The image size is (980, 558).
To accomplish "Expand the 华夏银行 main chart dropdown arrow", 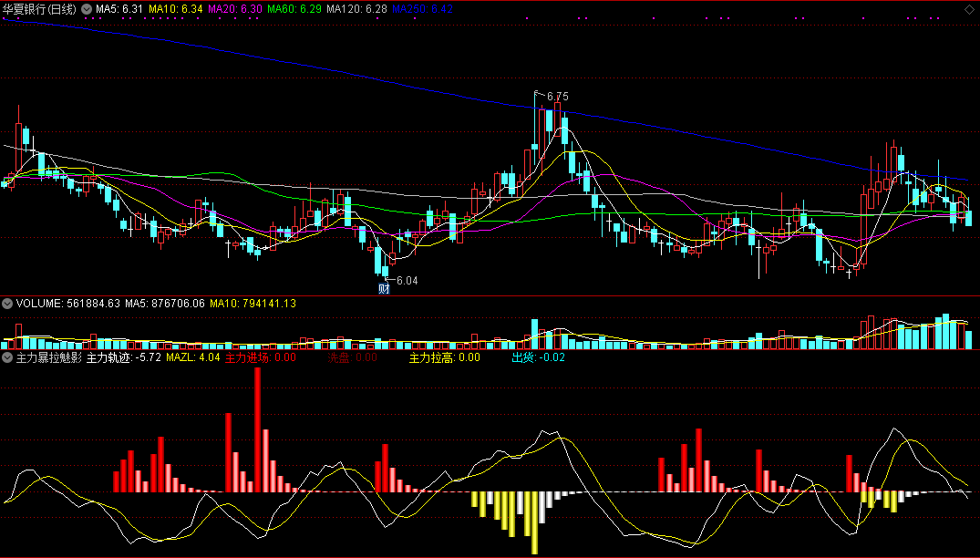I will 87,9.
